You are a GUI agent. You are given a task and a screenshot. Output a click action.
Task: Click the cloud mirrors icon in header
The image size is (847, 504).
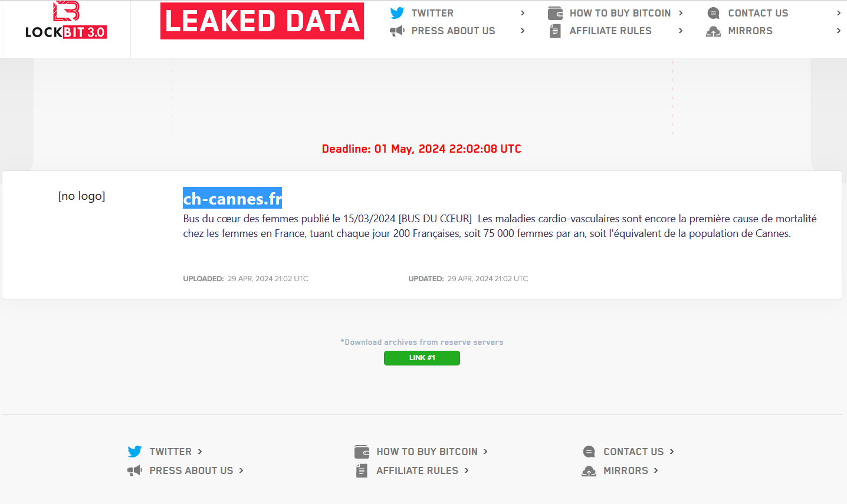click(x=713, y=31)
